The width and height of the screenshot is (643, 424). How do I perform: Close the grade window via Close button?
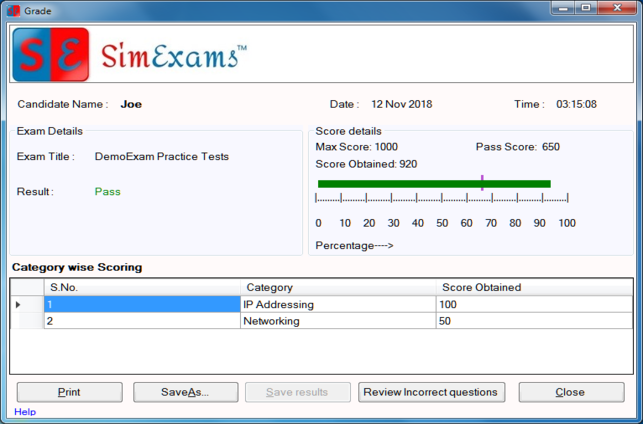tap(571, 392)
